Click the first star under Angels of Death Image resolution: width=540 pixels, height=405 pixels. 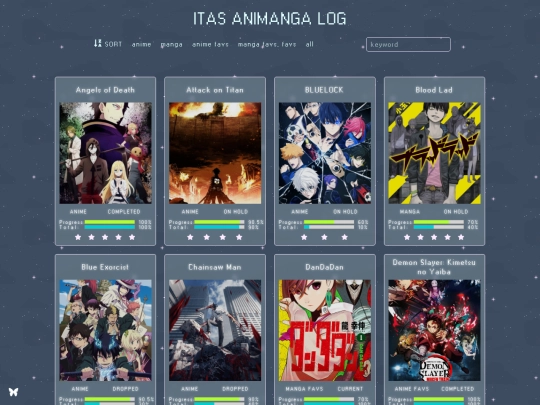click(78, 237)
